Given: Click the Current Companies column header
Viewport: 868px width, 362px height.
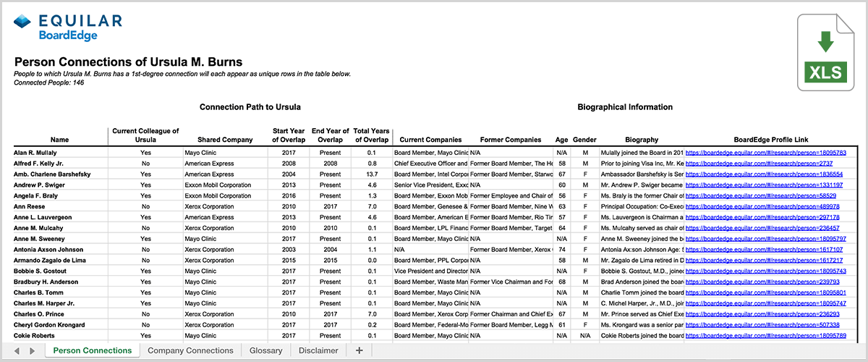Looking at the screenshot, I should (430, 140).
